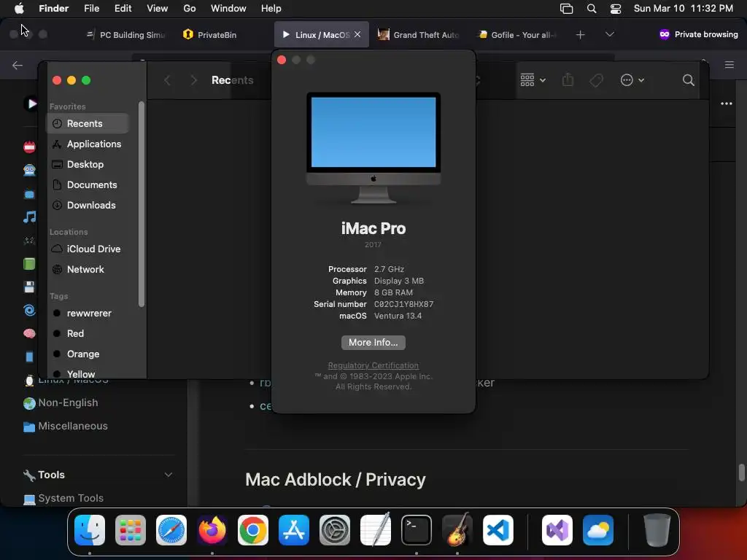The image size is (747, 560).
Task: Go back in the Finder window
Action: 167,80
